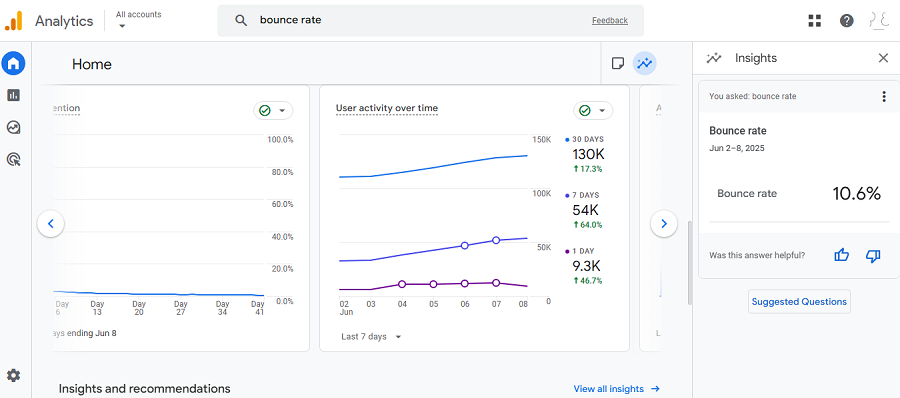The width and height of the screenshot is (900, 398).
Task: Open the Advertising sidebar icon
Action: point(13,159)
